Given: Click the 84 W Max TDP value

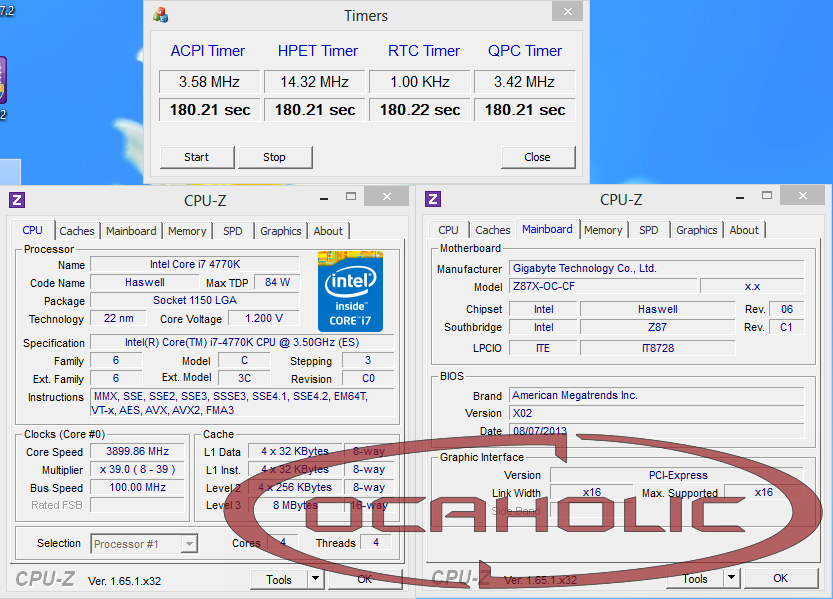Looking at the screenshot, I should point(277,282).
